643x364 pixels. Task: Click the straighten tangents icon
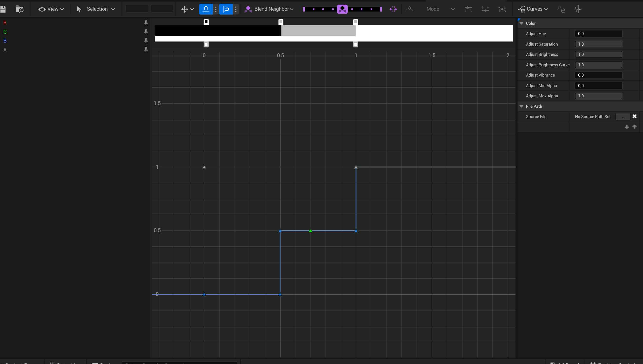[502, 9]
